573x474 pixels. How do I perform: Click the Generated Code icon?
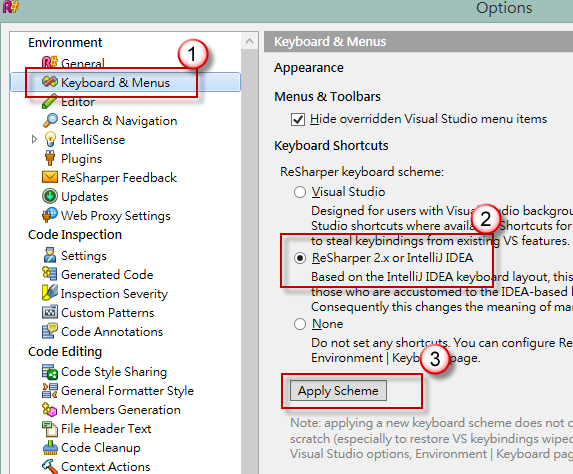(50, 274)
